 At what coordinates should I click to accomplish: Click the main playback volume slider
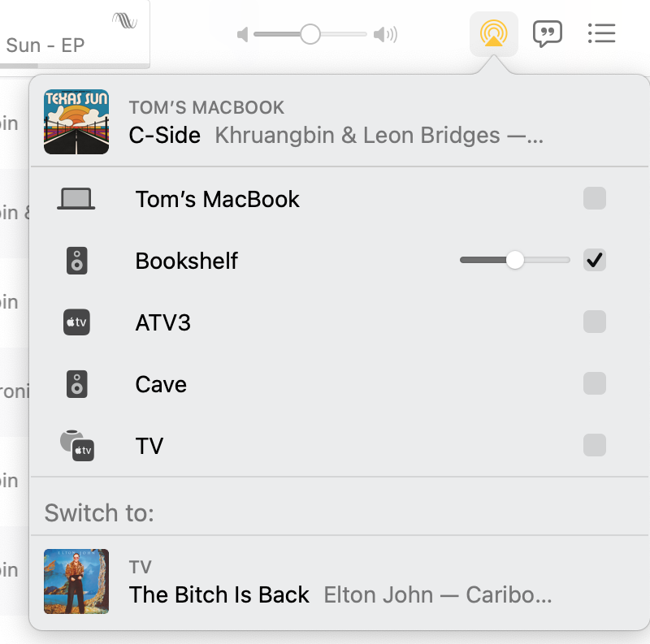(310, 35)
